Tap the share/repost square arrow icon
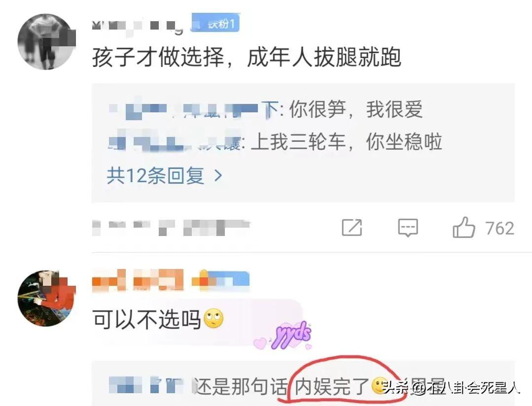The image size is (532, 406). [x=352, y=227]
